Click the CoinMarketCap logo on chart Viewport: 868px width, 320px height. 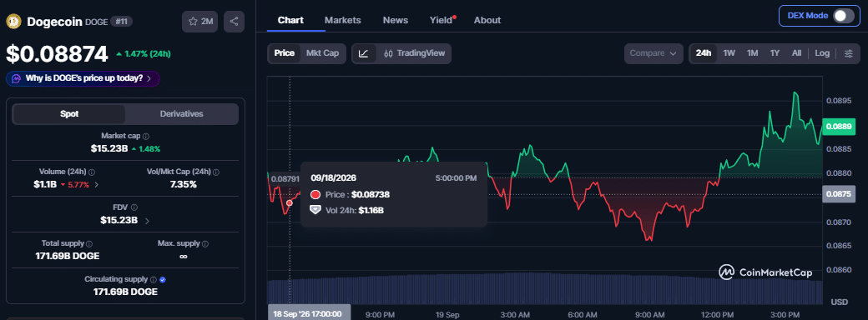(765, 272)
